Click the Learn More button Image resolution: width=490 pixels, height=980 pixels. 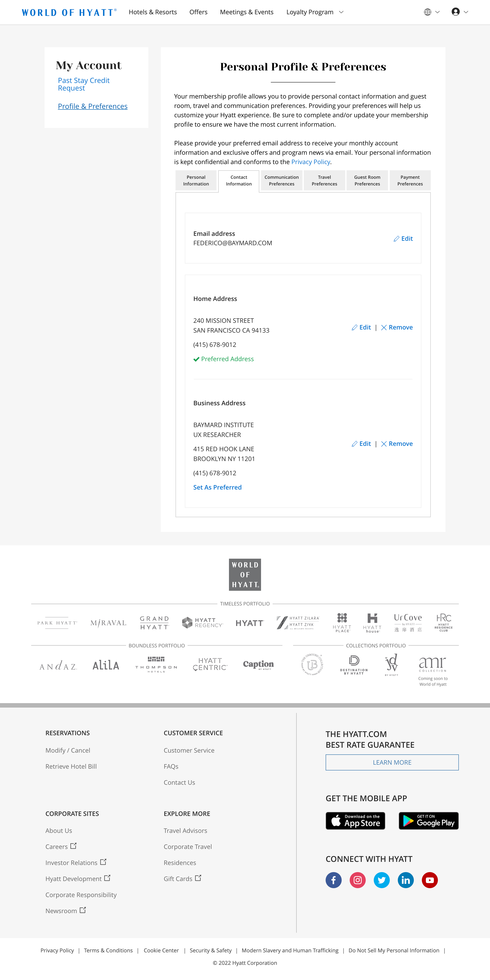click(392, 762)
